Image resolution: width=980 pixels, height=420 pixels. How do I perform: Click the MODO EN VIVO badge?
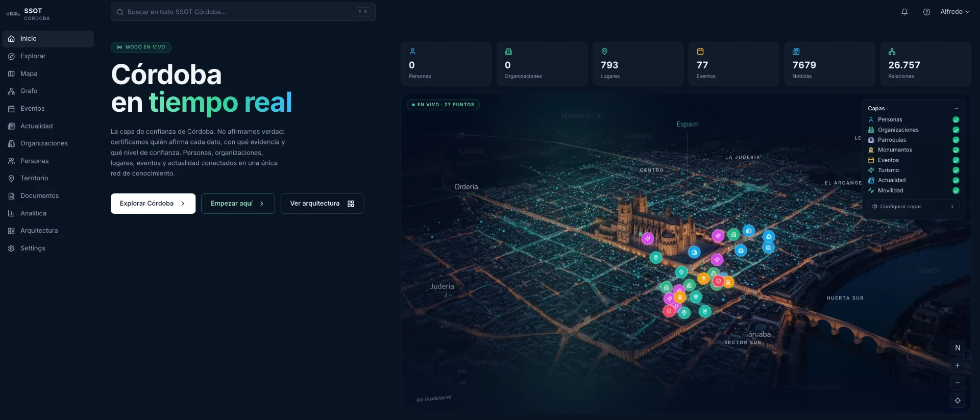click(141, 47)
